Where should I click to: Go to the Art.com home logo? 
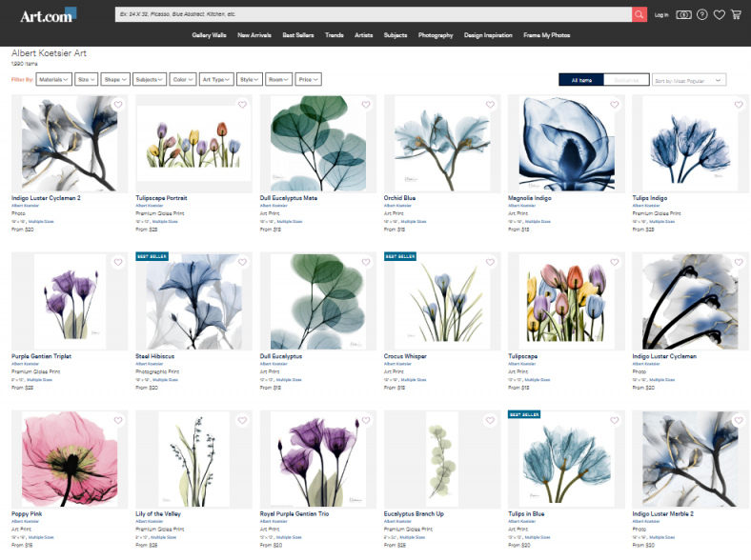[48, 16]
